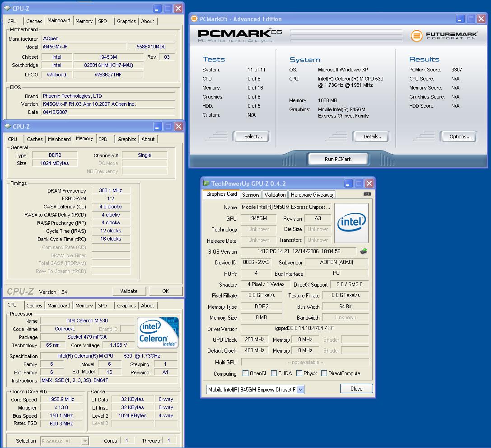491x448 pixels.
Task: Click the DRAM Frequency 300.1 MHz value
Action: tap(111, 190)
